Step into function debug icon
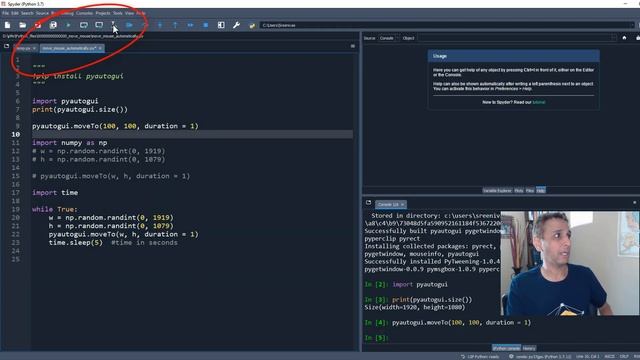The width and height of the screenshot is (640, 360). coord(160,25)
